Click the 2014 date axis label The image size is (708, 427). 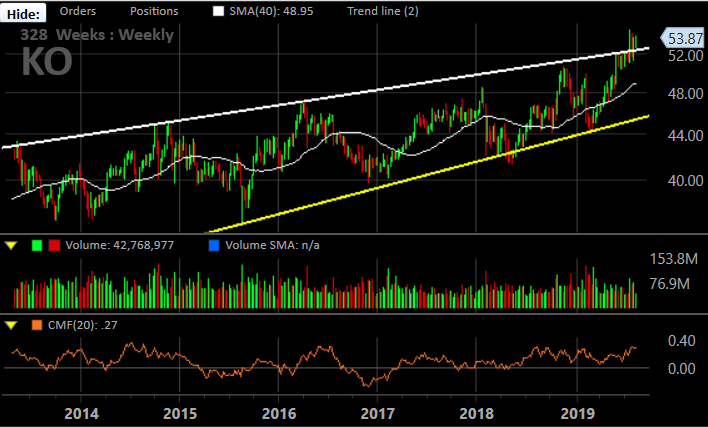(81, 413)
